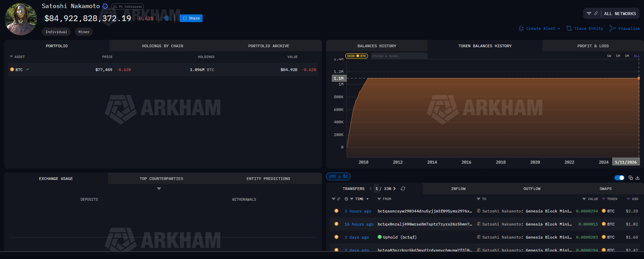Image resolution: width=644 pixels, height=259 pixels.
Task: Set chart range to 1W
Action: (x=609, y=56)
